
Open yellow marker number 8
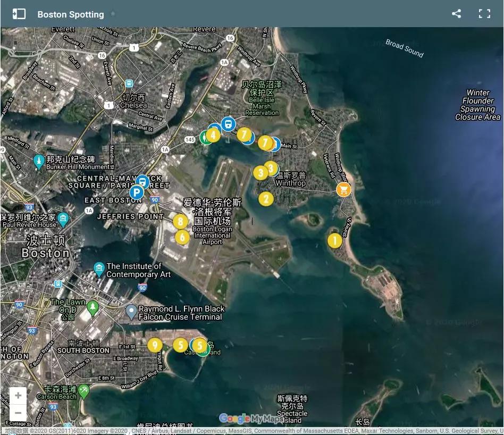[180, 221]
